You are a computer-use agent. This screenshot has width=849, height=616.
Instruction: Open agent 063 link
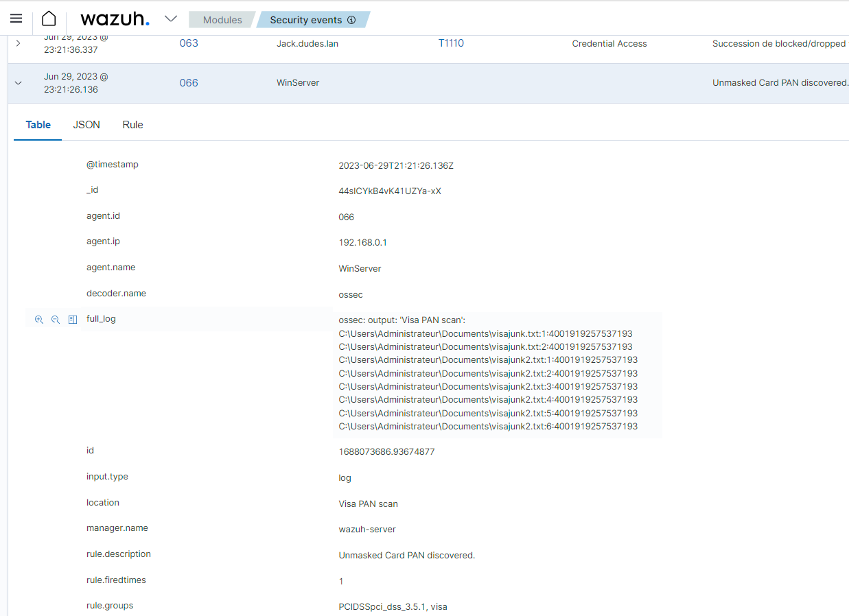point(189,43)
